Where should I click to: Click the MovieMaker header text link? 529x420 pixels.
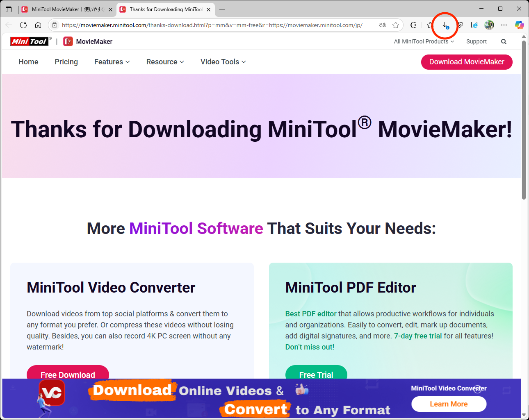(94, 41)
